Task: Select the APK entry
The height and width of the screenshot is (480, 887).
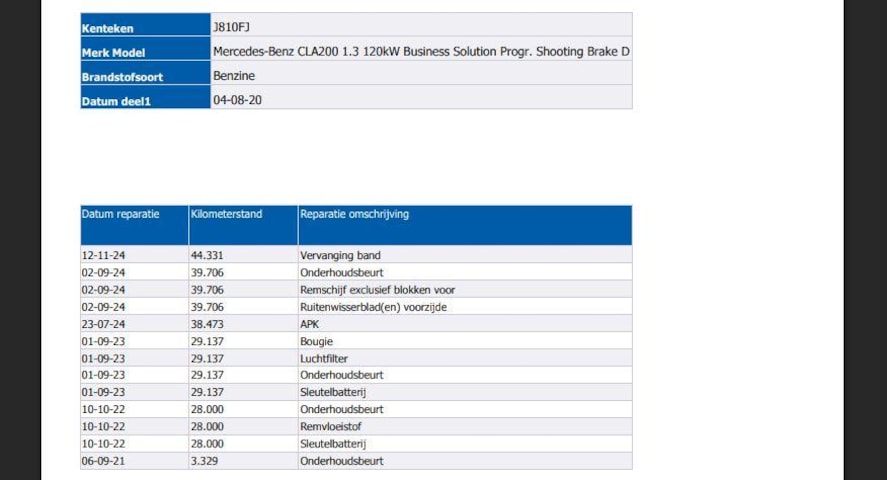Action: [310, 324]
